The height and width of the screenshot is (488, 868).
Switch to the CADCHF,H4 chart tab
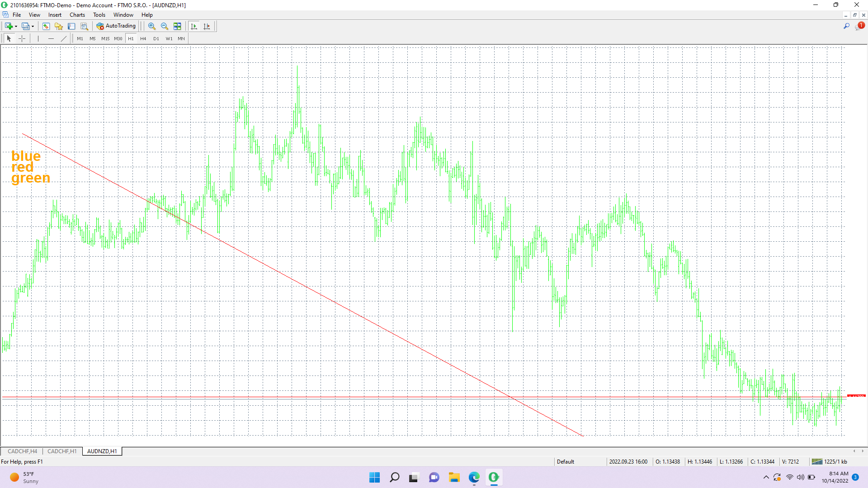(23, 451)
